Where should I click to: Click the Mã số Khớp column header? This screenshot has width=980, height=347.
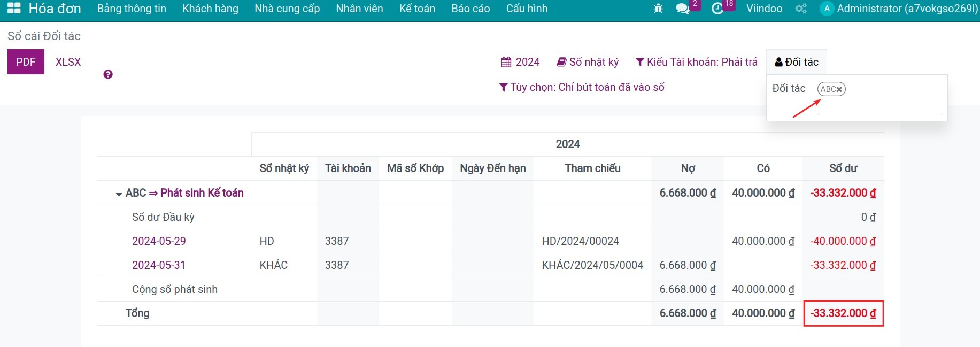(x=415, y=168)
